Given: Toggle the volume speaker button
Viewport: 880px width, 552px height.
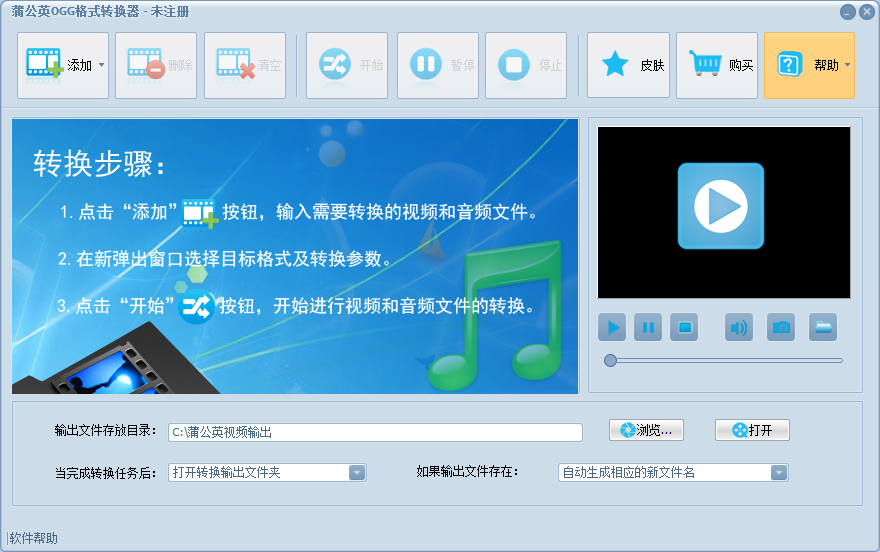Looking at the screenshot, I should (739, 327).
